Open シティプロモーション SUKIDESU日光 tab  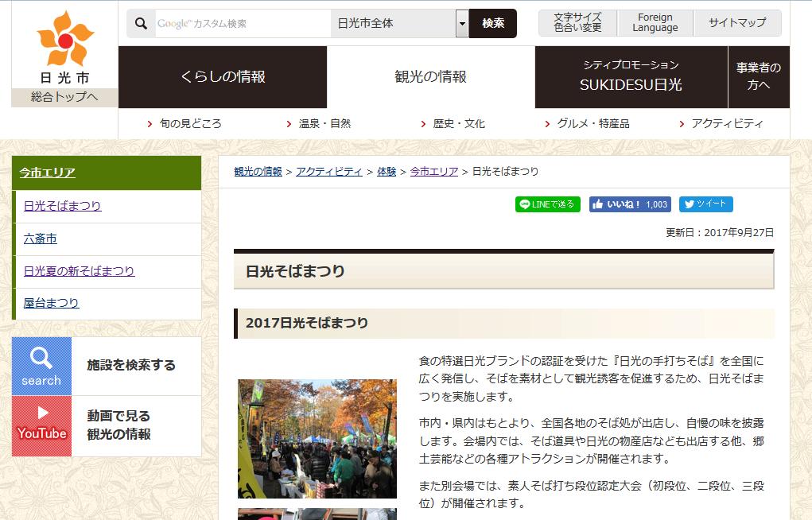(631, 76)
